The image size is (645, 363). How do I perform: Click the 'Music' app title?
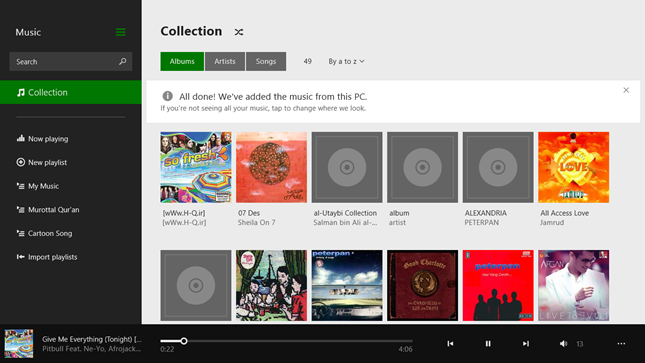tap(28, 32)
